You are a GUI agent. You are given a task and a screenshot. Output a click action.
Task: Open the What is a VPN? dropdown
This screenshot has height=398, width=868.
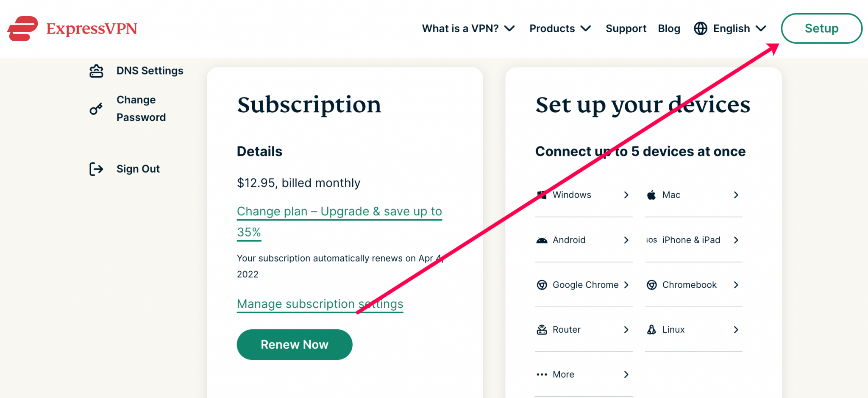(468, 28)
